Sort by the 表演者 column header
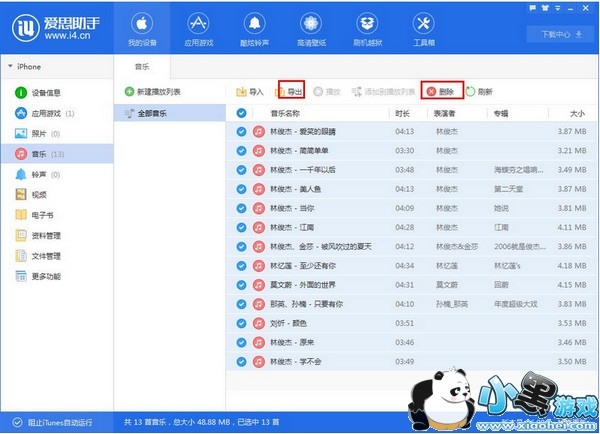600x434 pixels. (x=444, y=114)
